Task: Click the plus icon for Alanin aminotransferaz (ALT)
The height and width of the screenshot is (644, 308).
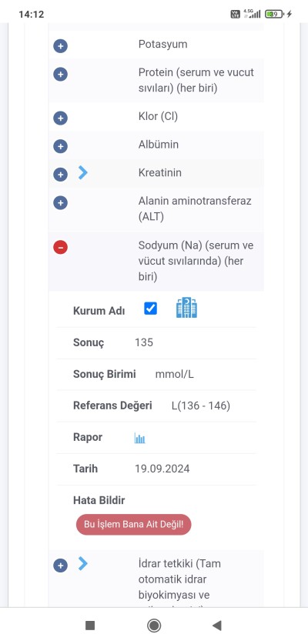Action: point(61,202)
